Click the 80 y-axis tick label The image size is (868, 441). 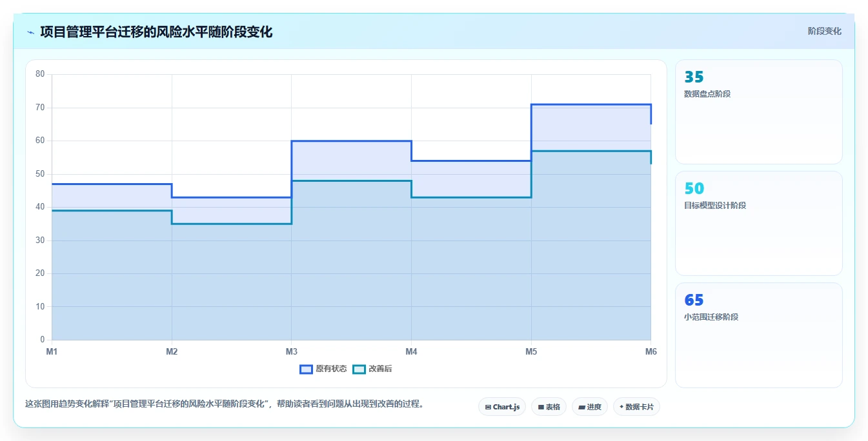[40, 74]
